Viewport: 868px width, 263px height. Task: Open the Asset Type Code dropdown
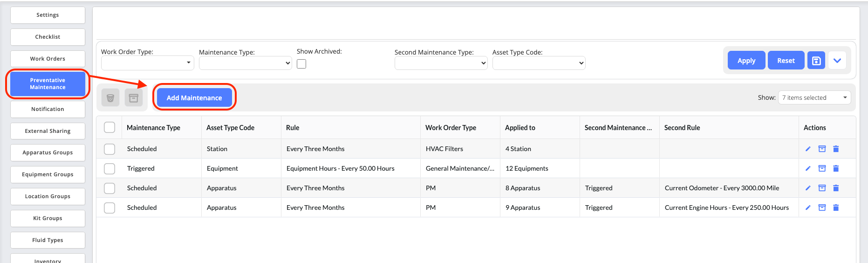(x=539, y=63)
